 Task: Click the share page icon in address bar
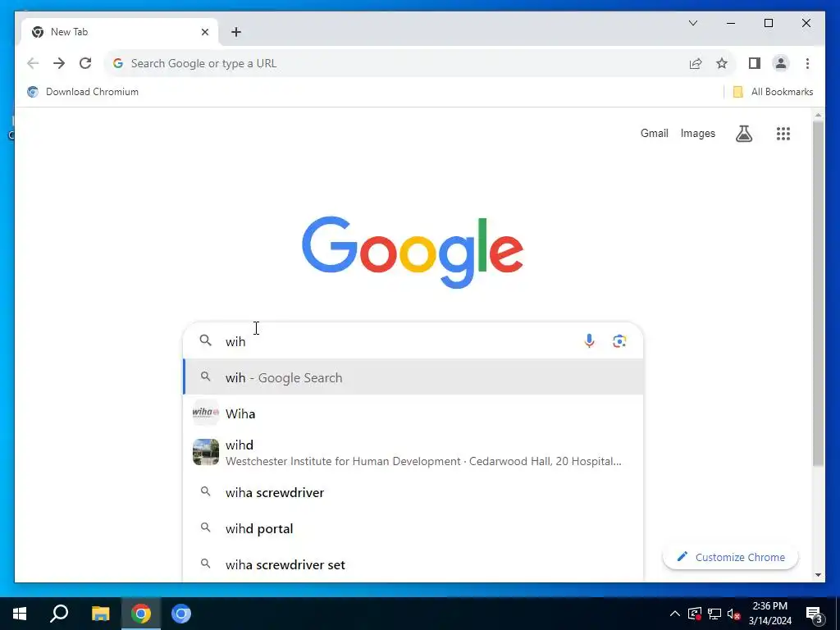pos(696,63)
